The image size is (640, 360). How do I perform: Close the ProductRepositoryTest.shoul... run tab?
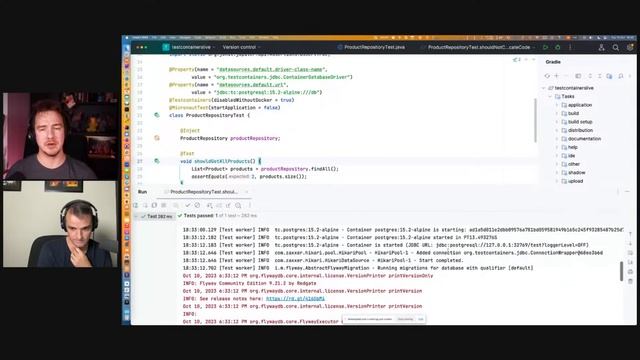(246, 192)
